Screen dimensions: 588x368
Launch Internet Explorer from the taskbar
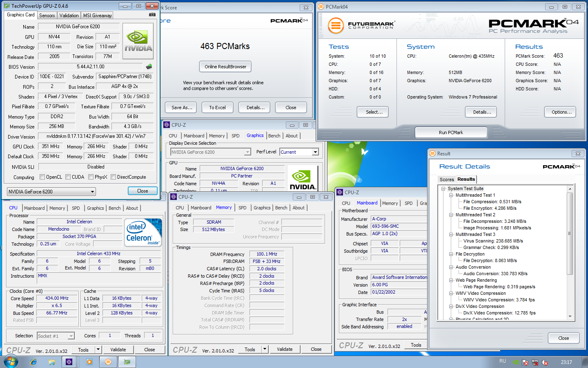pyautogui.click(x=33, y=362)
